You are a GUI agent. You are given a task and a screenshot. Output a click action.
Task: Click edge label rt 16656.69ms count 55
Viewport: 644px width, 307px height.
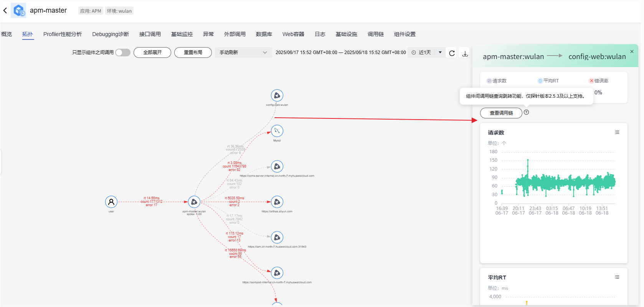coord(236,253)
